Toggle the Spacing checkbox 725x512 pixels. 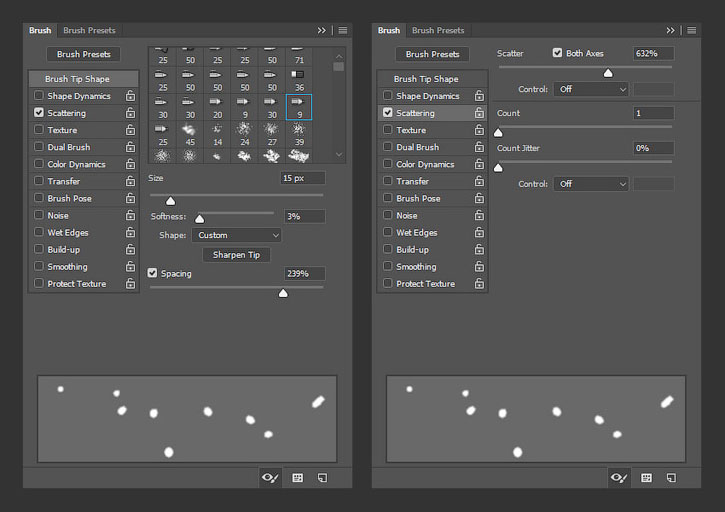click(x=152, y=273)
